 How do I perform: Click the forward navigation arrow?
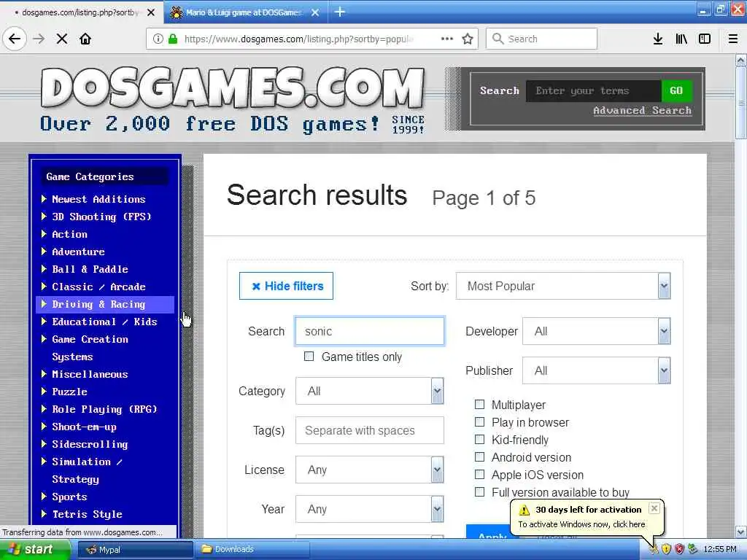39,39
